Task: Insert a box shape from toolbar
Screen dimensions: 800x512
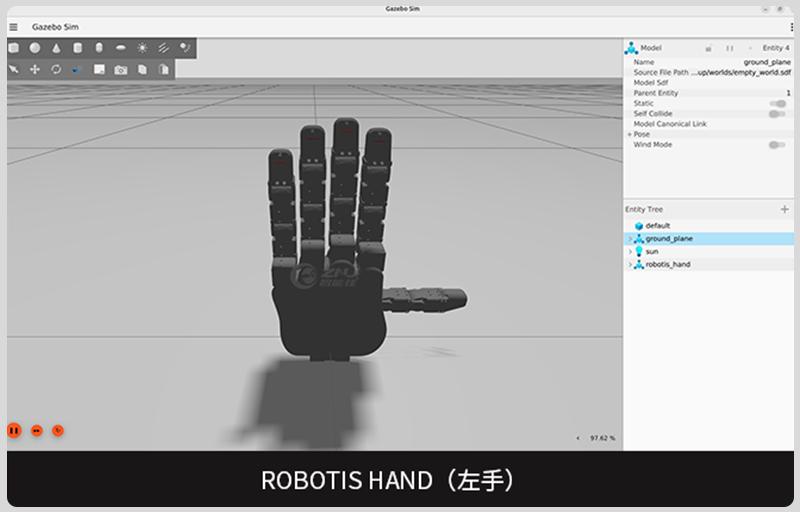Action: [14, 47]
